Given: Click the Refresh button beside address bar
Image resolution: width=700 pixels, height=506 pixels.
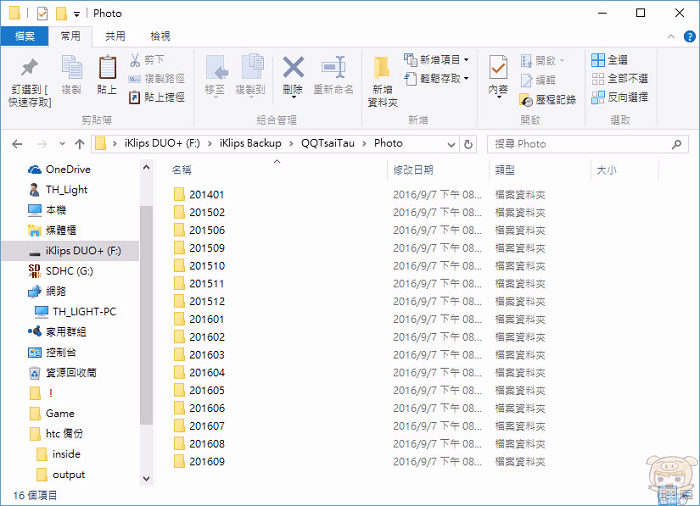Looking at the screenshot, I should 468,144.
